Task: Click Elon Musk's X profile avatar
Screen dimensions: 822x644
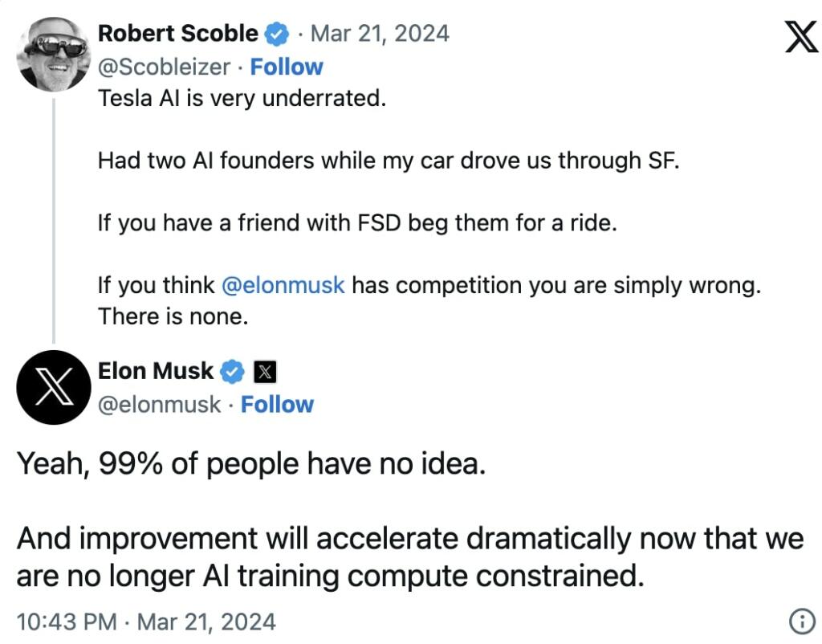Action: (53, 387)
